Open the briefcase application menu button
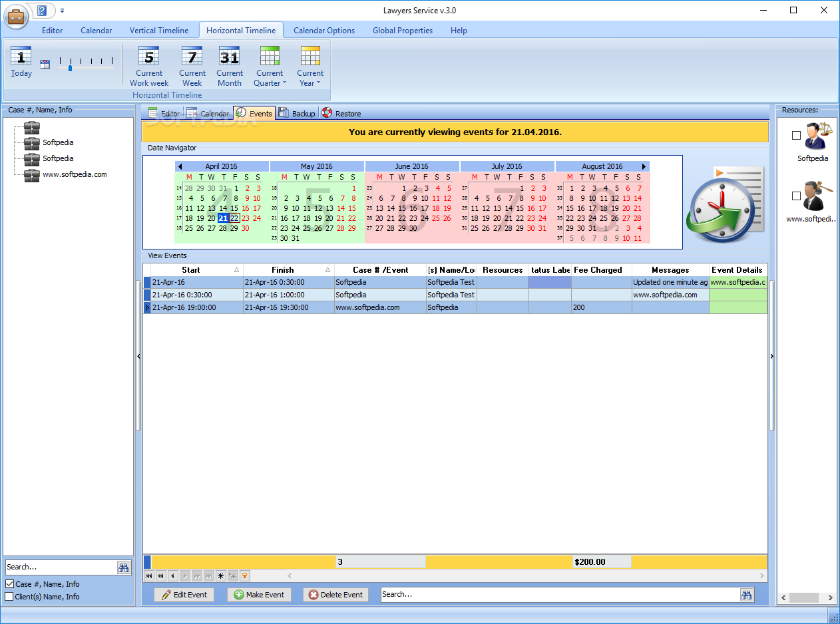Viewport: 840px width, 624px height. 16,16
